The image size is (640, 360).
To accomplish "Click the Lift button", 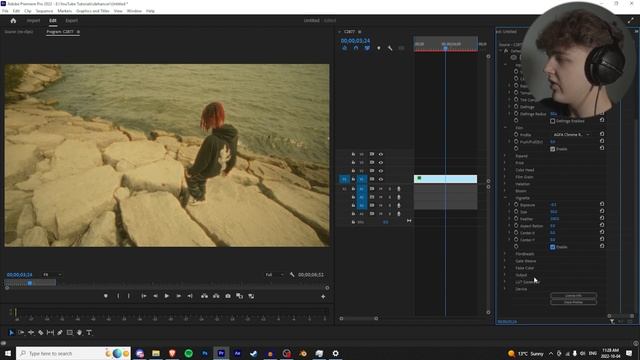I will (204, 296).
